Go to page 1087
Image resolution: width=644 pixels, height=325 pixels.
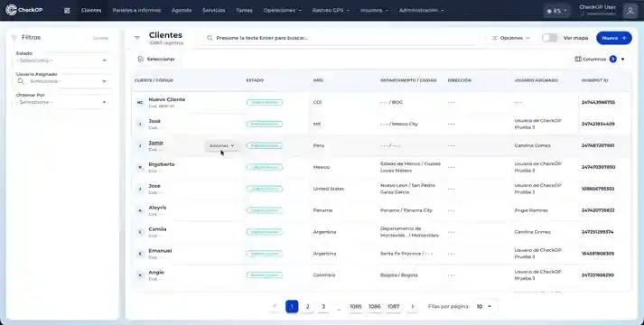[394, 307]
